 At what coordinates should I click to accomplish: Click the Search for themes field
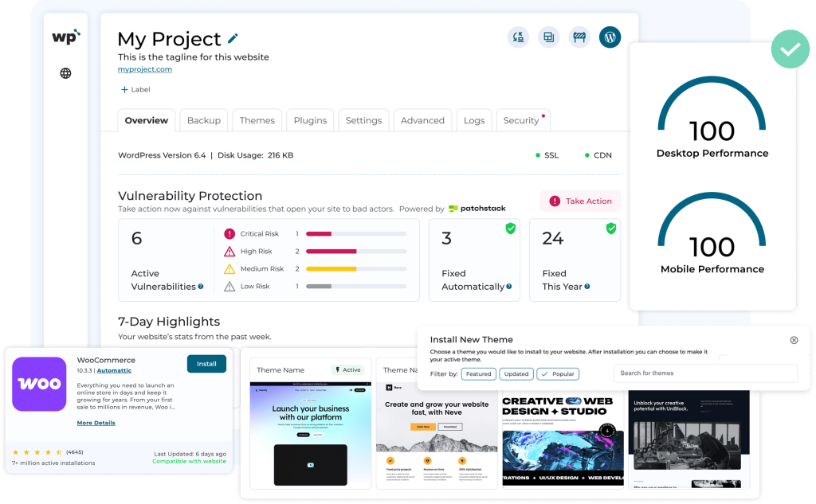(x=704, y=373)
